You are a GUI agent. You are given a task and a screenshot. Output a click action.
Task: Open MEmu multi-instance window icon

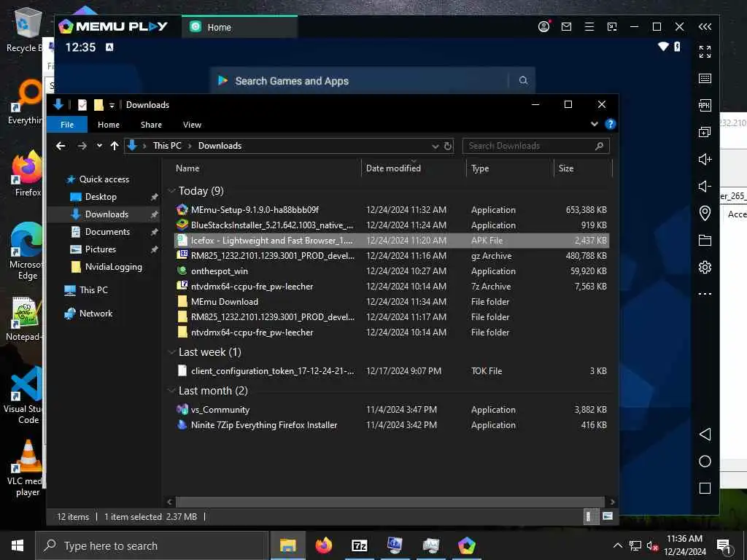705,132
